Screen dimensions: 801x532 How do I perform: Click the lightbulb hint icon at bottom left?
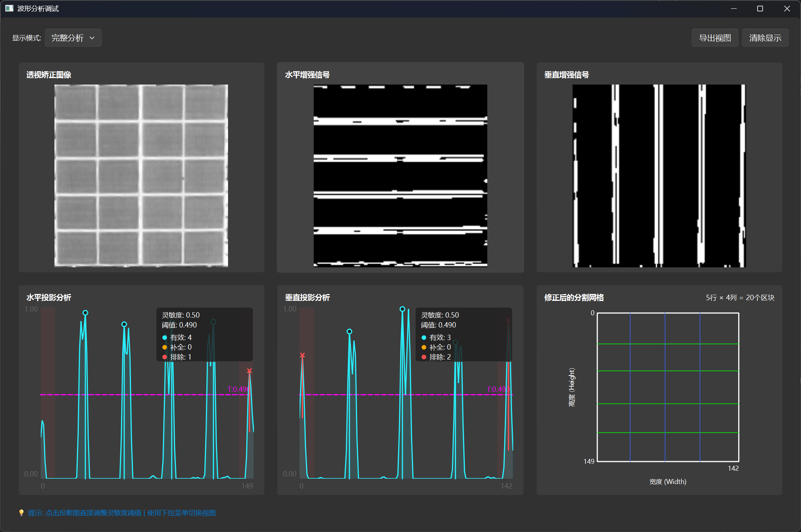[21, 513]
